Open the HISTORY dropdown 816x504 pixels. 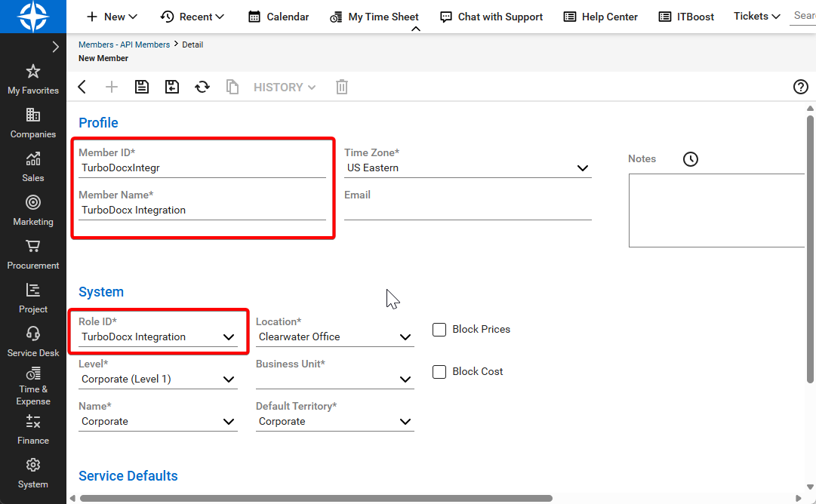(285, 88)
